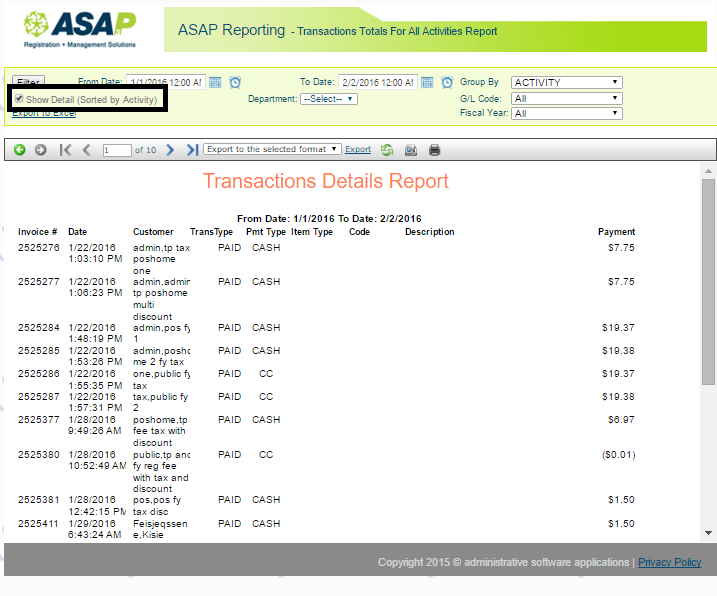
Task: Expand the G/L Code dropdown
Action: click(566, 98)
